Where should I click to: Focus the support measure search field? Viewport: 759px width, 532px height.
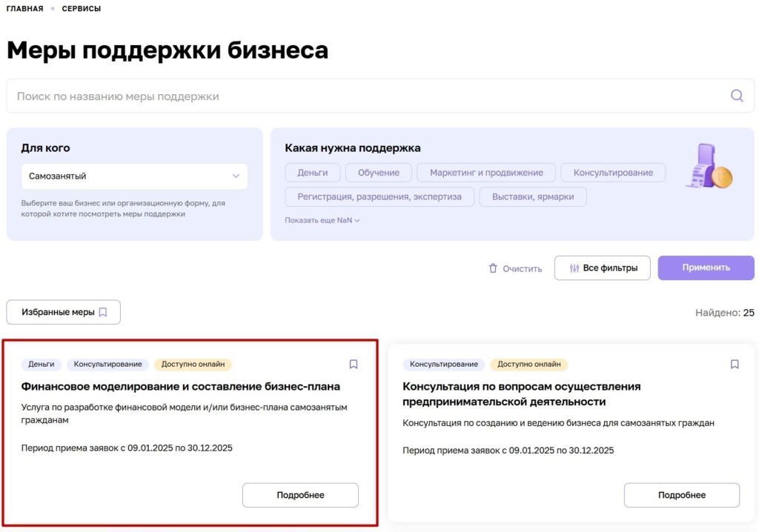[363, 96]
